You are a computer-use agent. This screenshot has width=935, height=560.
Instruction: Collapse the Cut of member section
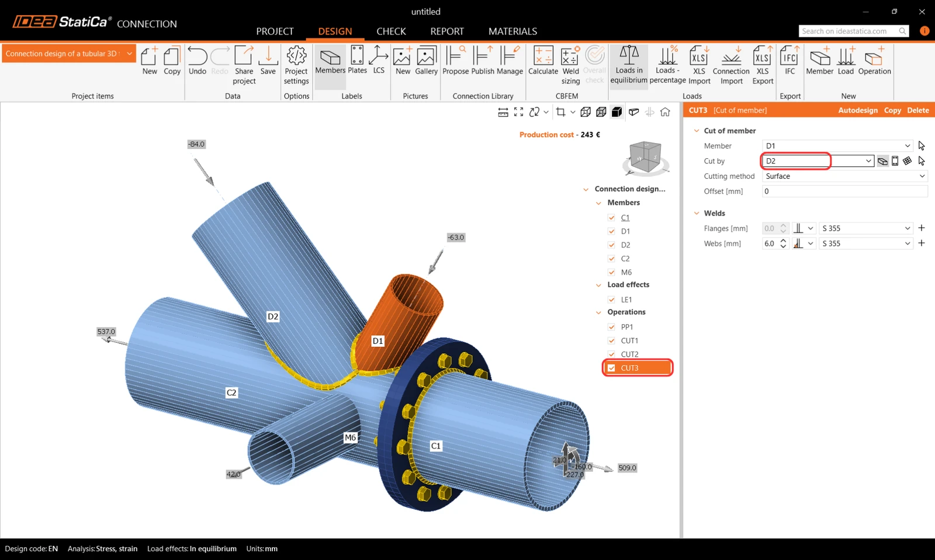pos(697,131)
